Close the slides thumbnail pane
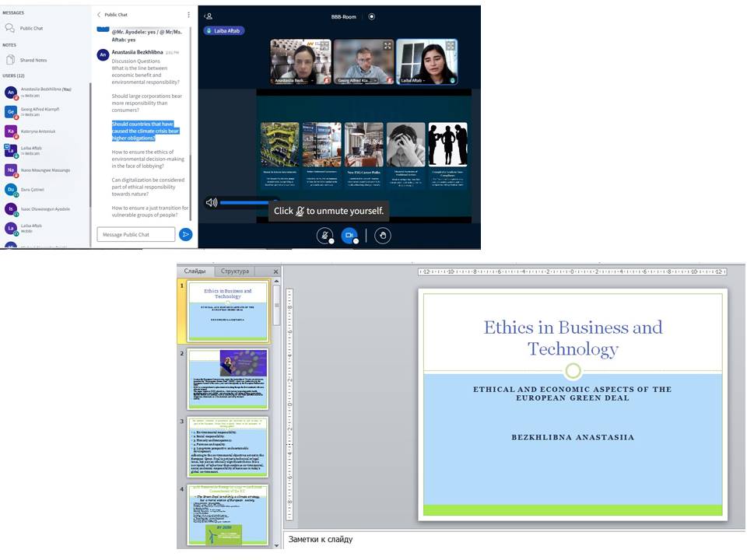The height and width of the screenshot is (560, 747). click(275, 271)
